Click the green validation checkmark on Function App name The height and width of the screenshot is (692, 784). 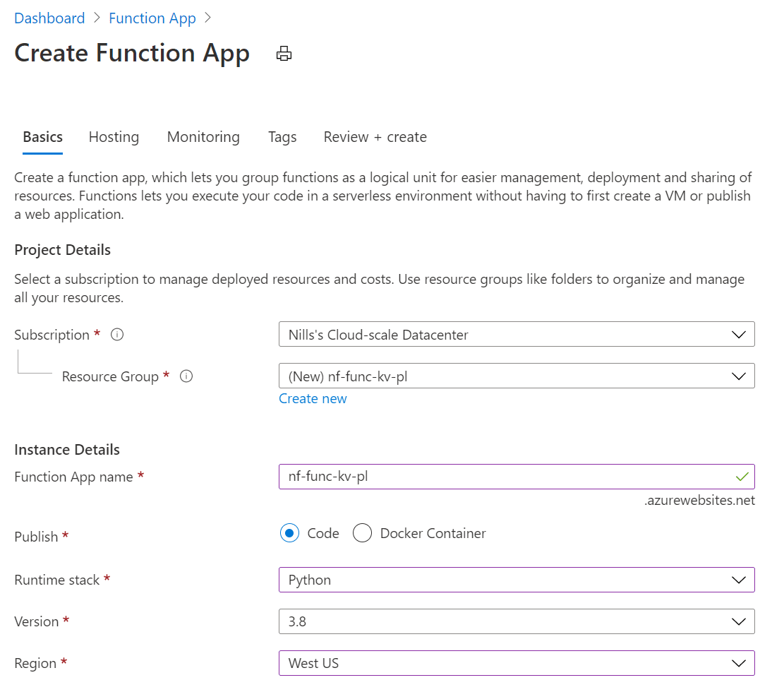742,477
